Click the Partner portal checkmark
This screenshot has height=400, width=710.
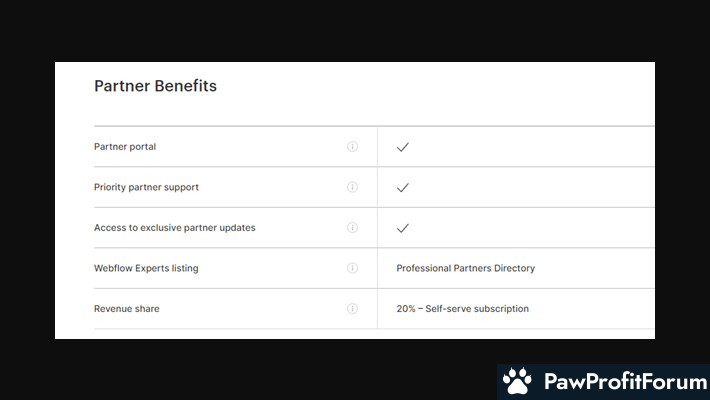point(403,147)
